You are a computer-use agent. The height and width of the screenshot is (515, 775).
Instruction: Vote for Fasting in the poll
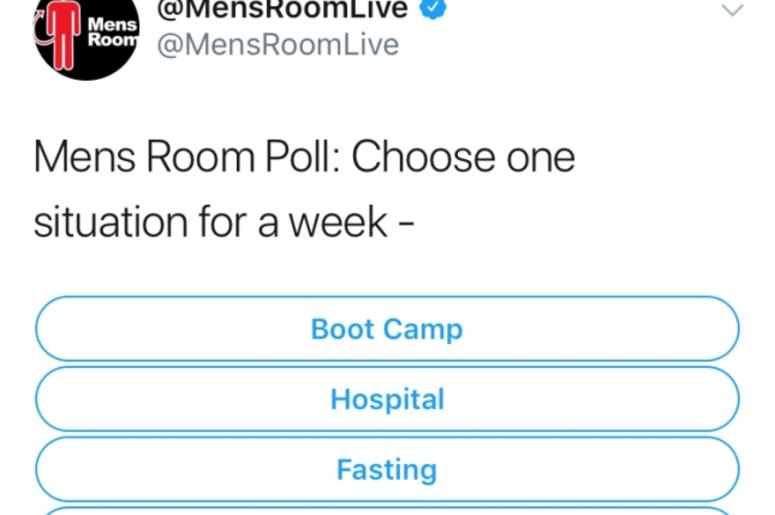[388, 470]
